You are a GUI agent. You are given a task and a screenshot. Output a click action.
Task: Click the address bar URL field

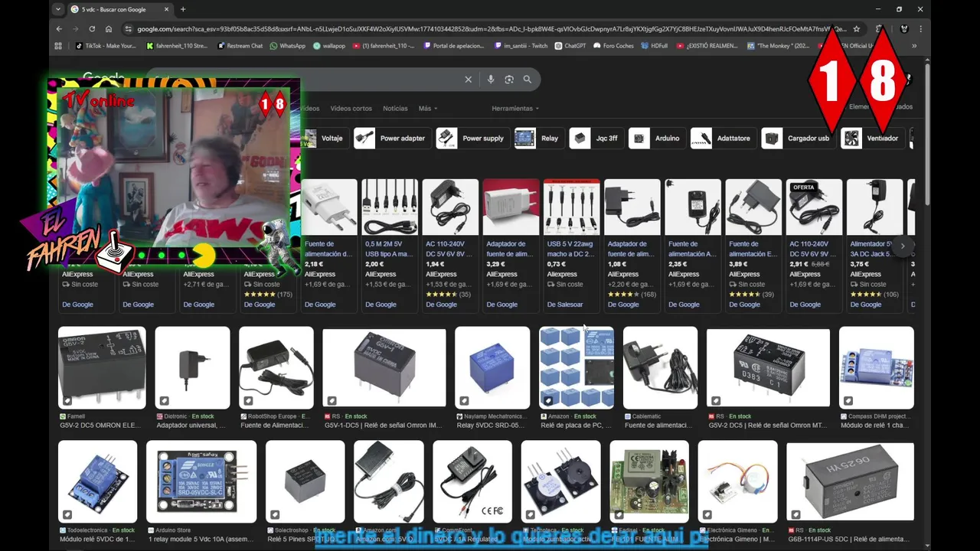490,29
